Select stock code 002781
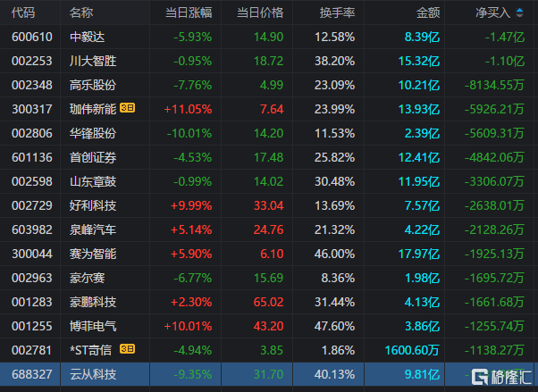 coord(32,350)
